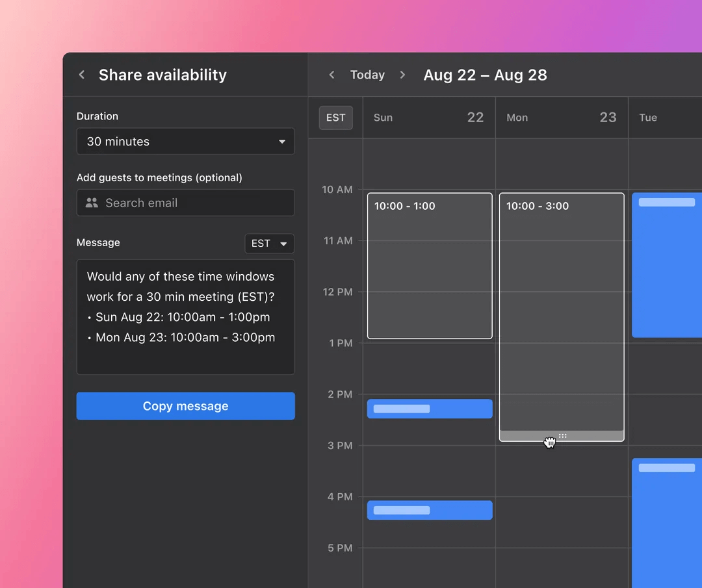The height and width of the screenshot is (588, 702).
Task: Click the back arrow beside Share availability
Action: 82,75
